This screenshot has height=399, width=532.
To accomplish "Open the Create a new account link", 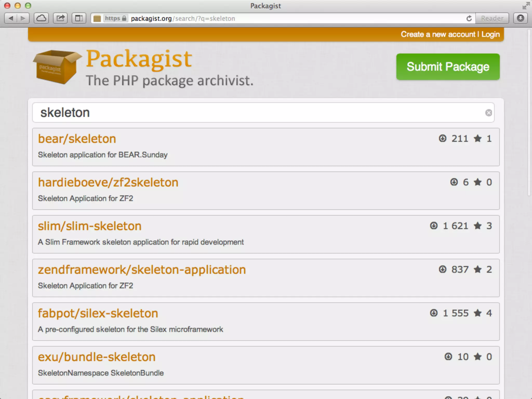I will (438, 34).
